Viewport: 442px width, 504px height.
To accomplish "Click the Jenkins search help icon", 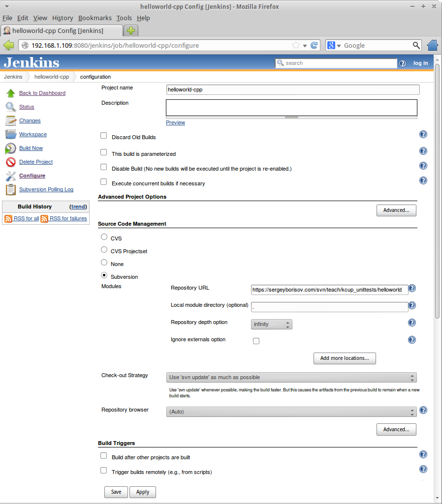I will point(403,63).
